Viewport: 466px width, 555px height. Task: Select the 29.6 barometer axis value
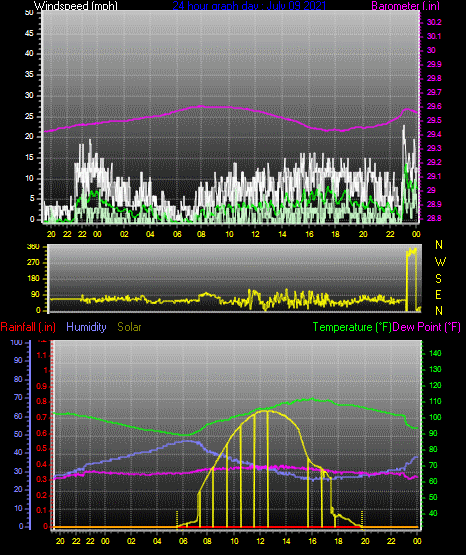(434, 107)
